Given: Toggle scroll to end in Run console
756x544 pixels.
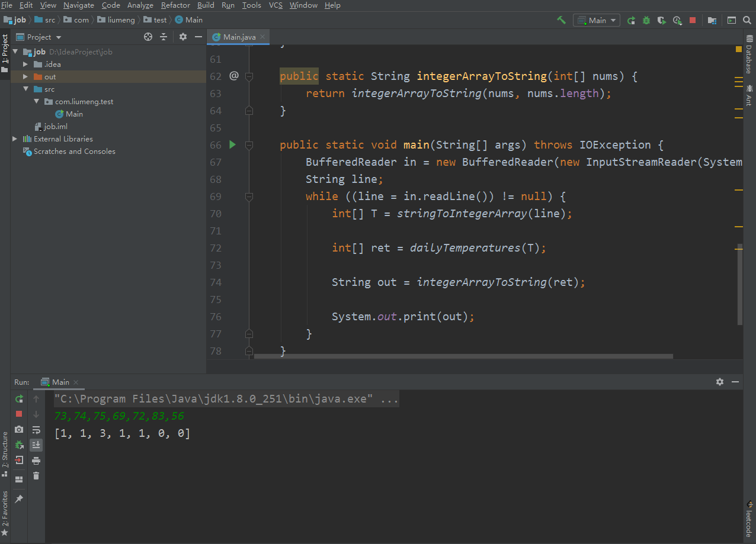Looking at the screenshot, I should [36, 445].
